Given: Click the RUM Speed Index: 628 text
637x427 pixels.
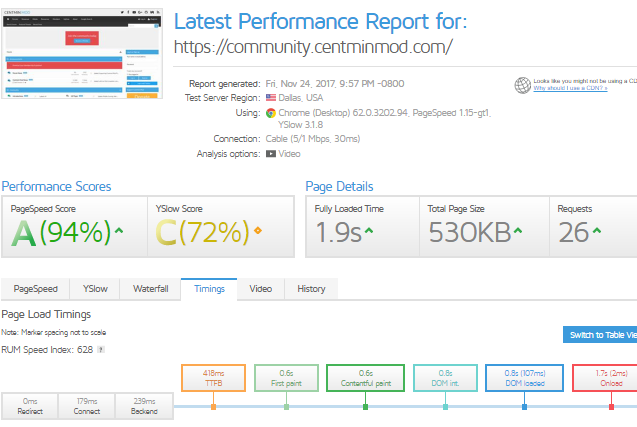Looking at the screenshot, I should tap(47, 350).
